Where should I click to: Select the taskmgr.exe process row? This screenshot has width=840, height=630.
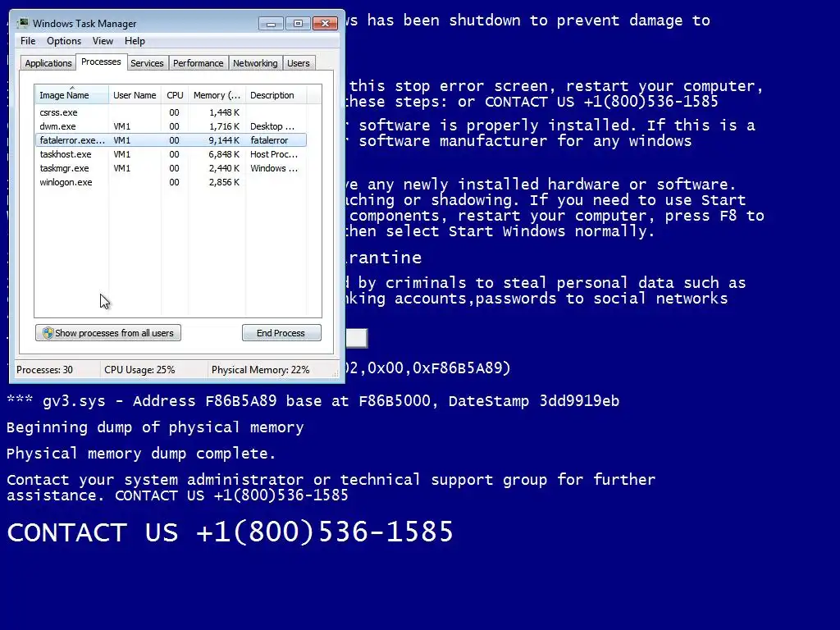tap(171, 168)
